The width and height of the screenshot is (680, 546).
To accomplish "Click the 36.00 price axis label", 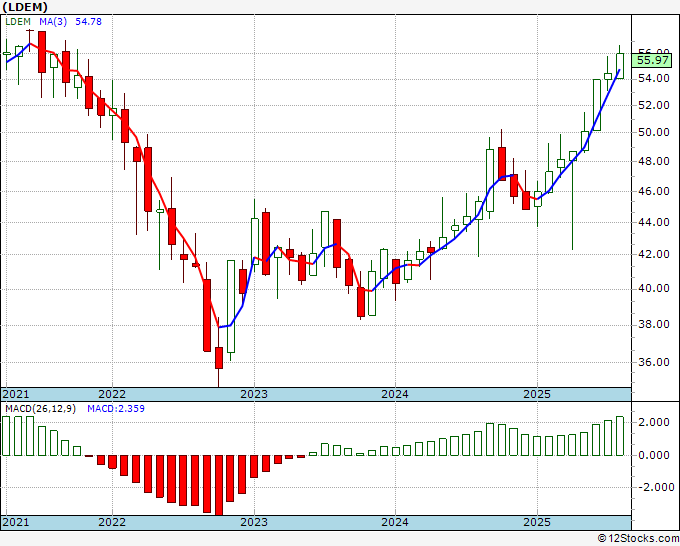I will [x=653, y=362].
